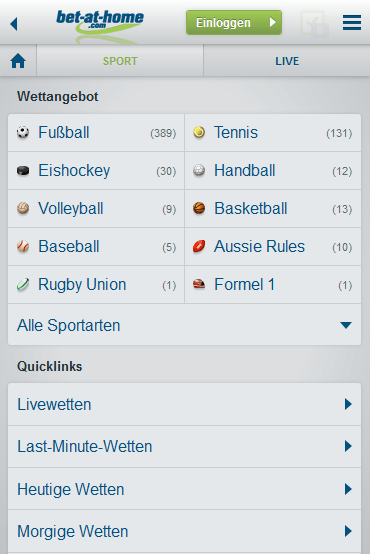Click the hockey puck icon
Image resolution: width=370 pixels, height=554 pixels.
pos(23,171)
